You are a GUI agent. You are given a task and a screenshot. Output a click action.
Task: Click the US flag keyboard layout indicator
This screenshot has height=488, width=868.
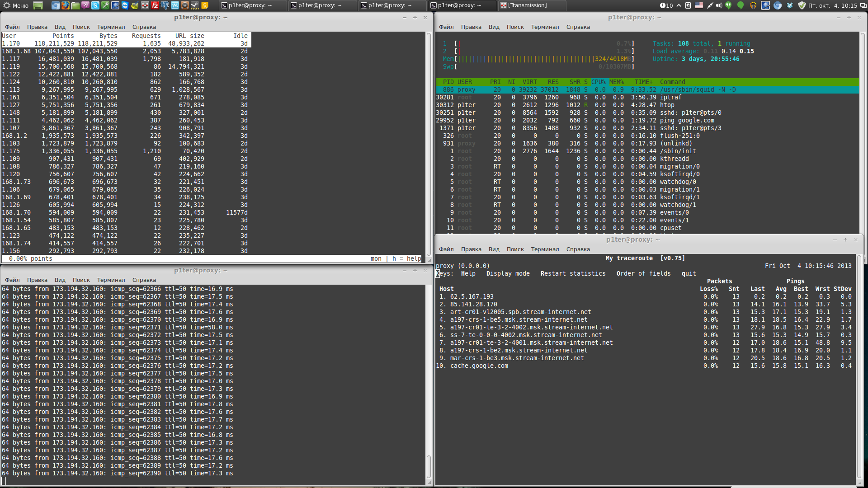pyautogui.click(x=699, y=5)
